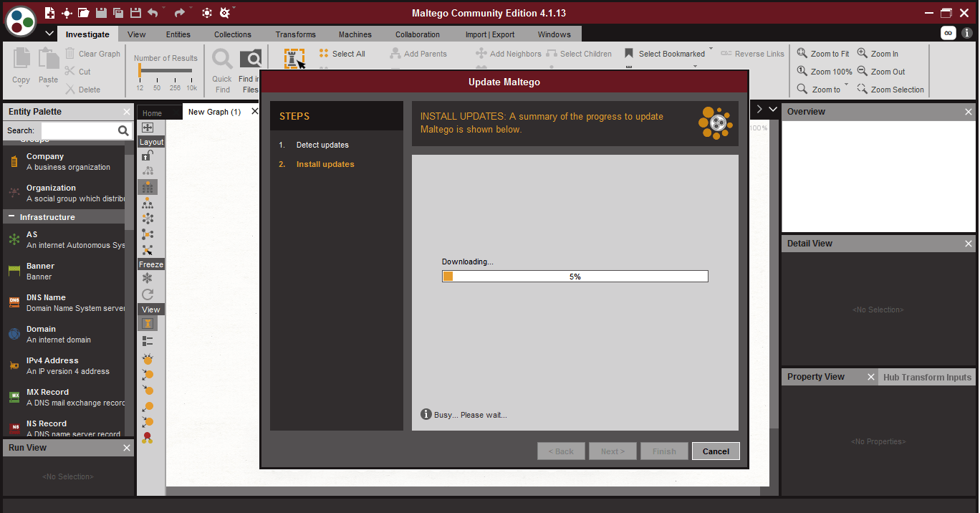Click the Copy icon in the Investigate ribbon
The image size is (980, 513).
[x=21, y=59]
